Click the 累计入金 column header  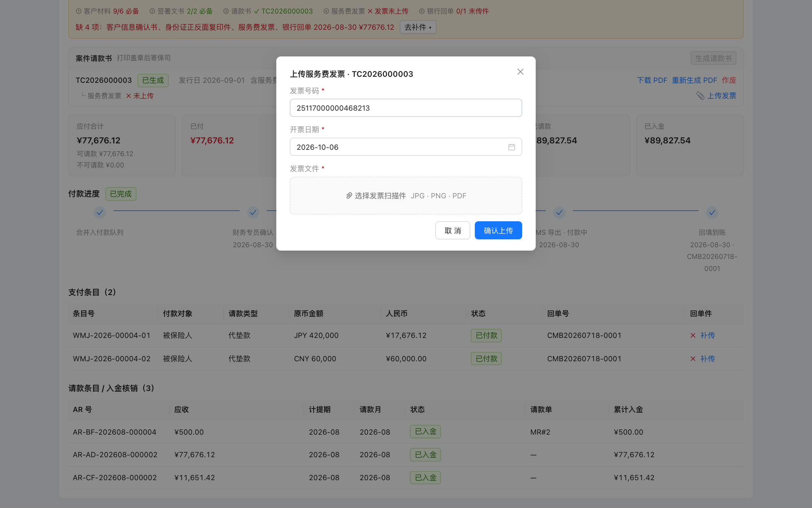pyautogui.click(x=628, y=409)
